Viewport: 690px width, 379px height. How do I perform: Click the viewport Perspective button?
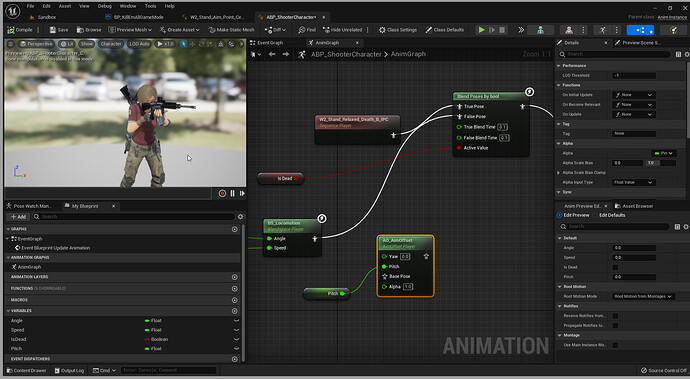(x=37, y=44)
